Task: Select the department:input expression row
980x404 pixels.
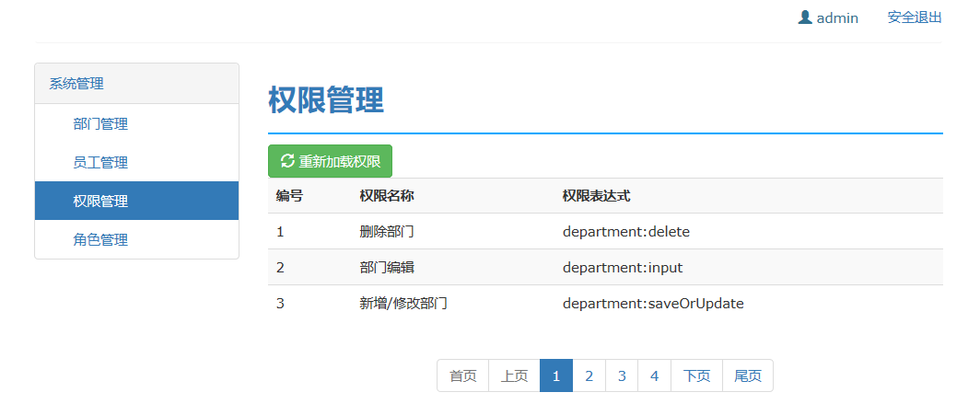Action: click(623, 268)
